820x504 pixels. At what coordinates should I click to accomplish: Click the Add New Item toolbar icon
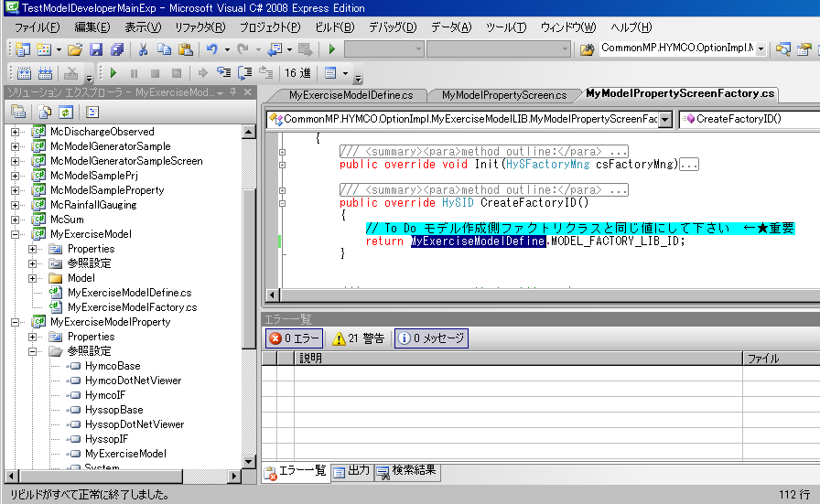(x=44, y=49)
